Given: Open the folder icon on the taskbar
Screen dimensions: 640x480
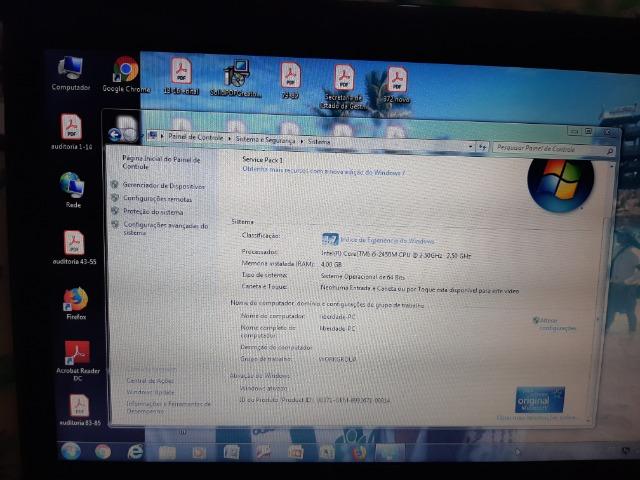Looking at the screenshot, I should coord(167,452).
